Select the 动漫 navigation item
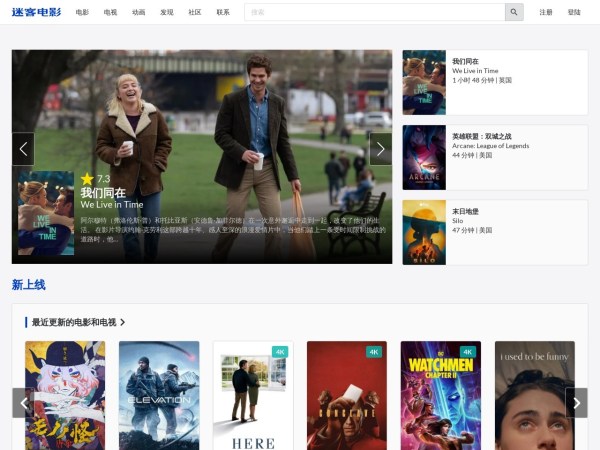The height and width of the screenshot is (450, 600). (x=138, y=12)
